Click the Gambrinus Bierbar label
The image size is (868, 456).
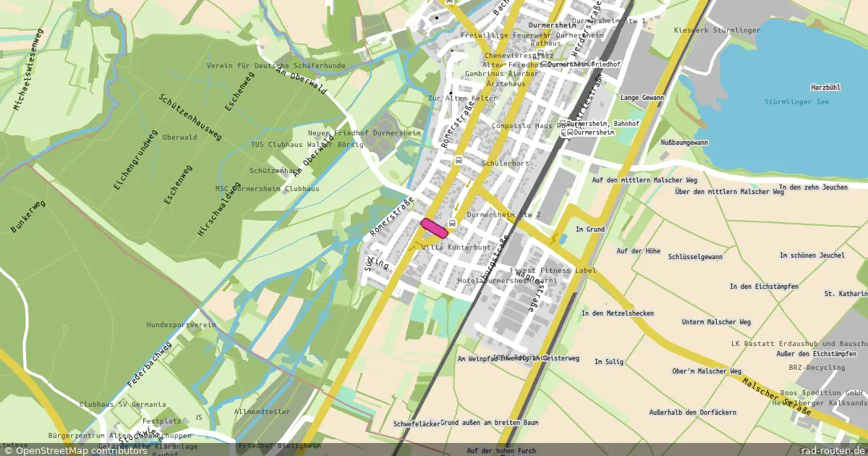(x=502, y=74)
